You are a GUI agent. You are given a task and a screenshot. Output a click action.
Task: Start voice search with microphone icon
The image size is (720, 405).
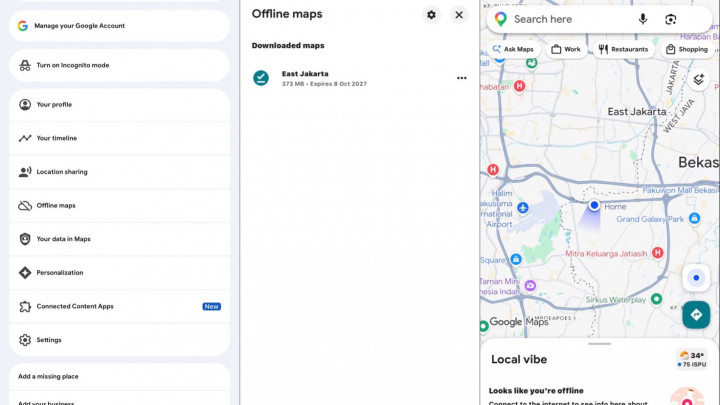pos(642,19)
